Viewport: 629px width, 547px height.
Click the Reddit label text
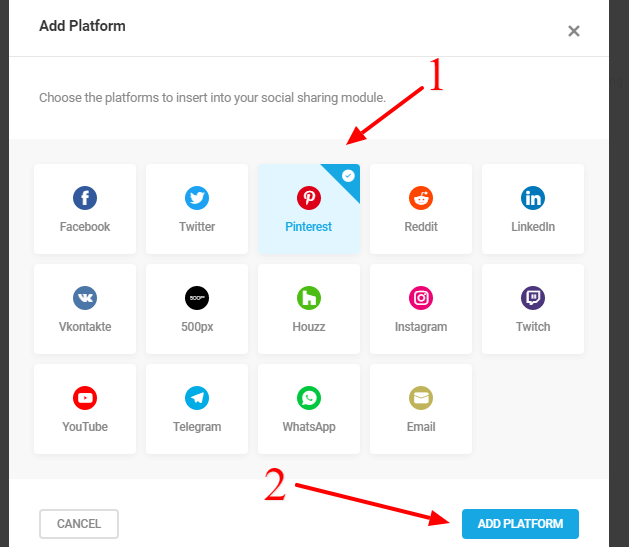click(x=421, y=227)
